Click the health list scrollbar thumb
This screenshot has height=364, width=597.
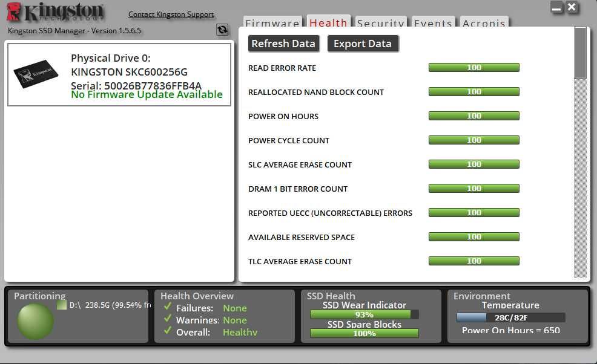click(580, 53)
